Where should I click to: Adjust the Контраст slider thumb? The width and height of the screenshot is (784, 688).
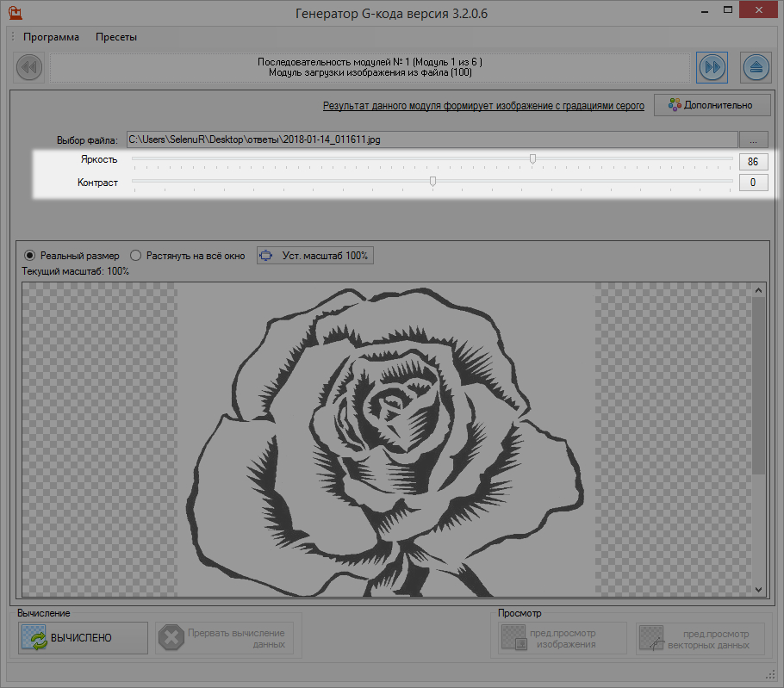click(x=433, y=182)
